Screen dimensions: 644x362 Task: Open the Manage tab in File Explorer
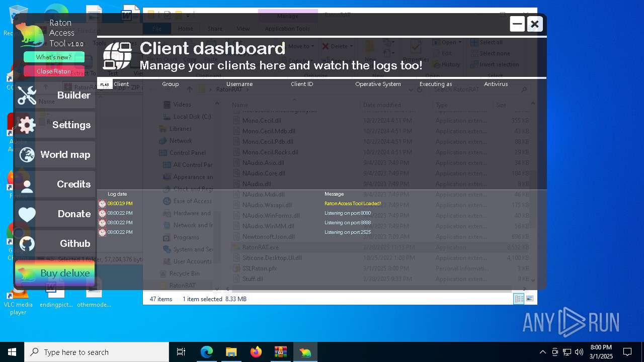(x=288, y=16)
